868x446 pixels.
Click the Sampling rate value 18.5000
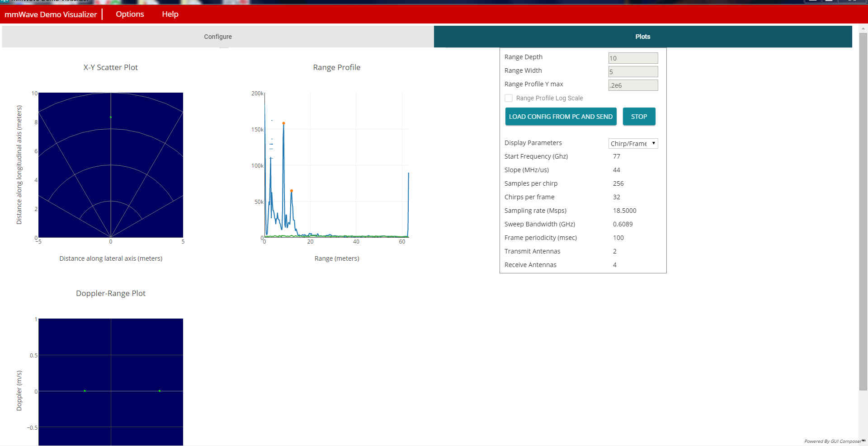pyautogui.click(x=625, y=211)
